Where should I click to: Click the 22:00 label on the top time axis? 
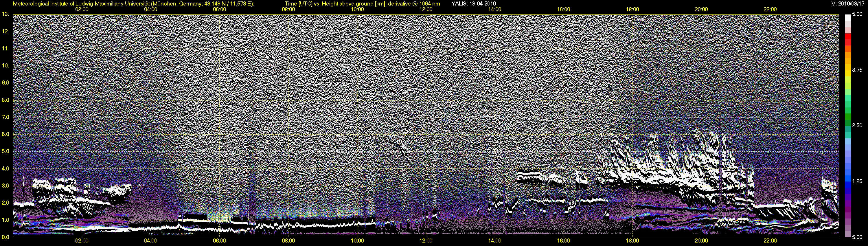tap(770, 10)
